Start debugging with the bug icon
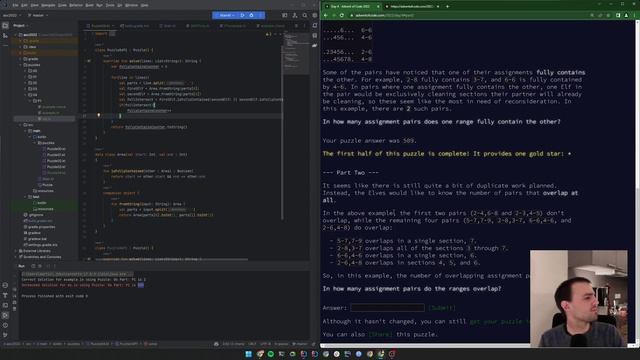This screenshot has height=360, width=640. pos(251,16)
